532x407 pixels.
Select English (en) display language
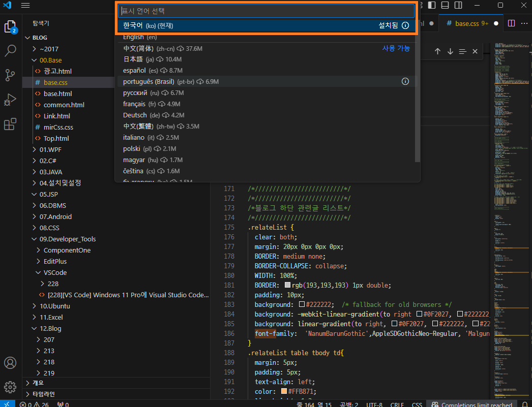click(x=267, y=37)
